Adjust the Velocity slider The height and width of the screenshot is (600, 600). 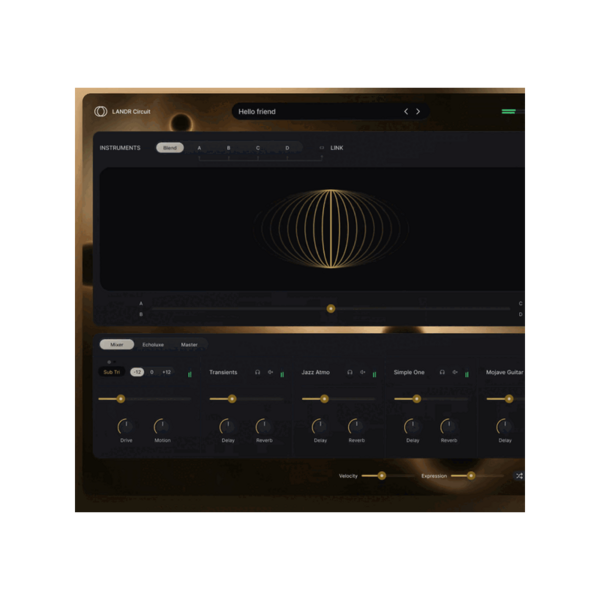point(388,476)
